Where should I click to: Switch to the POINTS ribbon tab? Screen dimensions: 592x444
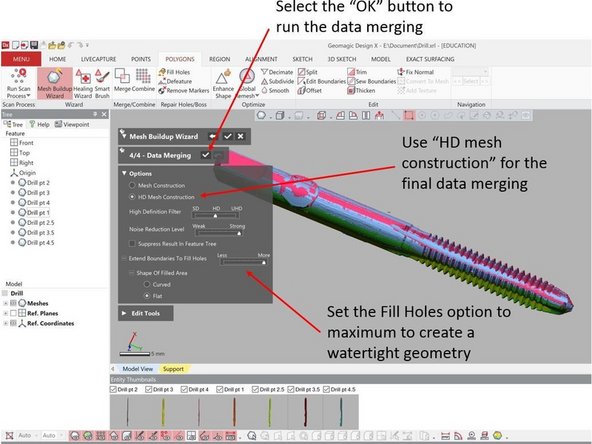coord(140,59)
